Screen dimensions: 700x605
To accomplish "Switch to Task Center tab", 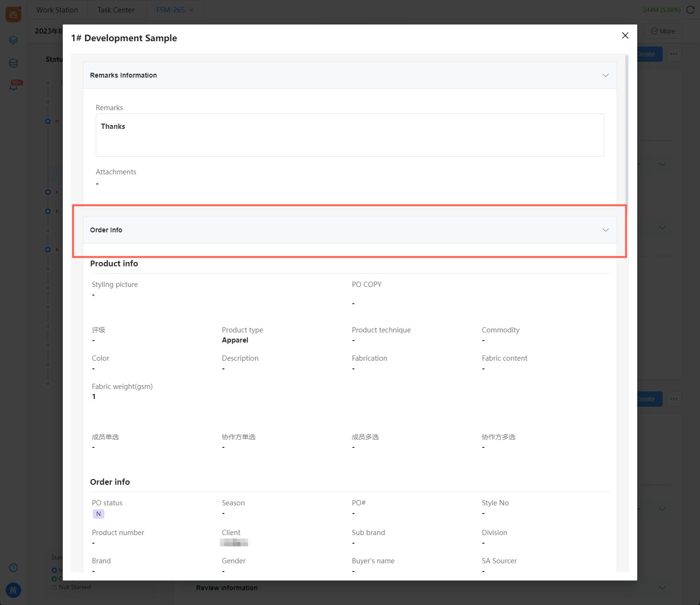I will coord(116,10).
